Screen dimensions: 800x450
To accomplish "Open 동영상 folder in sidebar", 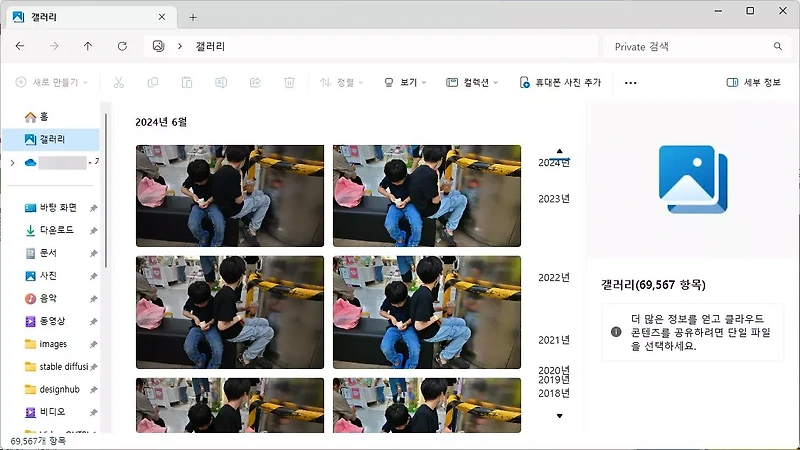I will coord(45,321).
